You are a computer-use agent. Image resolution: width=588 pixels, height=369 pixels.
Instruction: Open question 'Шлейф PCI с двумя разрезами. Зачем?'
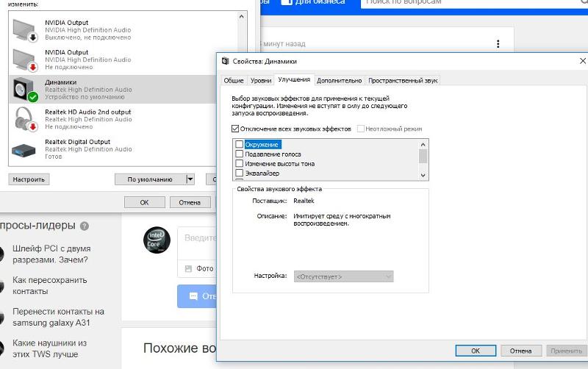(x=51, y=254)
